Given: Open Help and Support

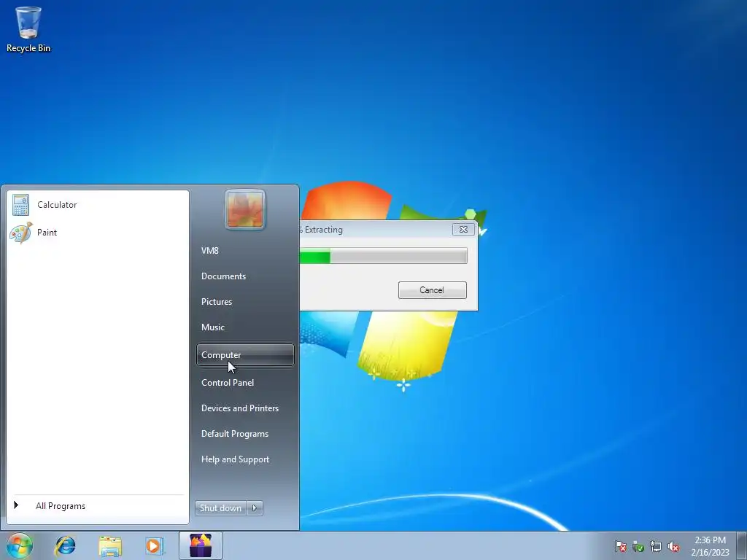Looking at the screenshot, I should click(245, 459).
